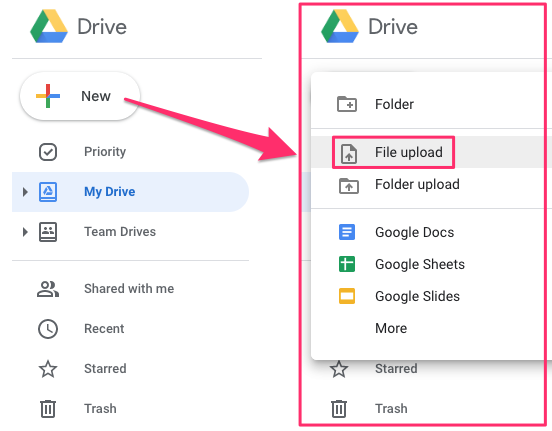Click the blue Google Docs icon
The width and height of the screenshot is (552, 431).
click(347, 232)
